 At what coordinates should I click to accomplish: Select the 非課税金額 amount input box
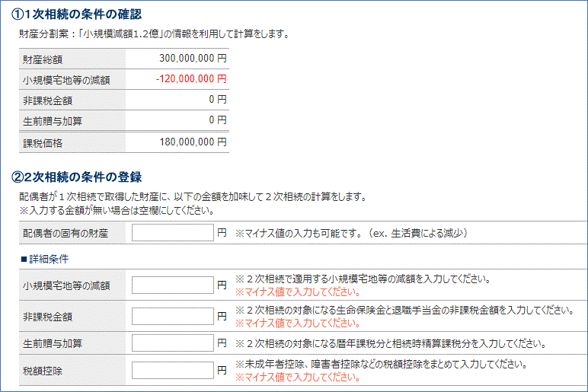[172, 316]
